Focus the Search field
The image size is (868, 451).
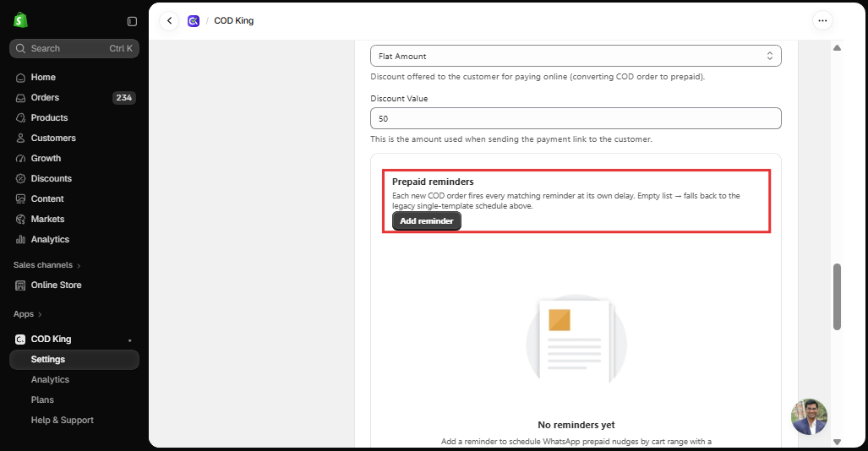[74, 49]
